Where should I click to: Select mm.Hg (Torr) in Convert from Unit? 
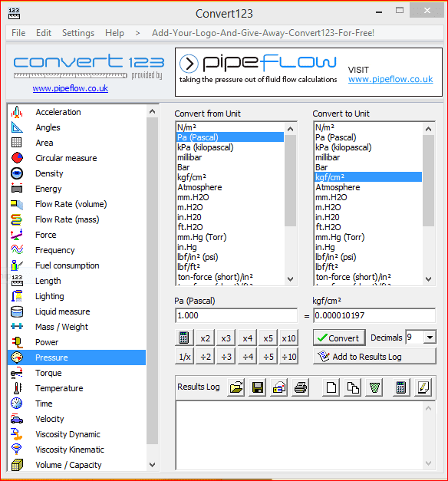tap(230, 237)
